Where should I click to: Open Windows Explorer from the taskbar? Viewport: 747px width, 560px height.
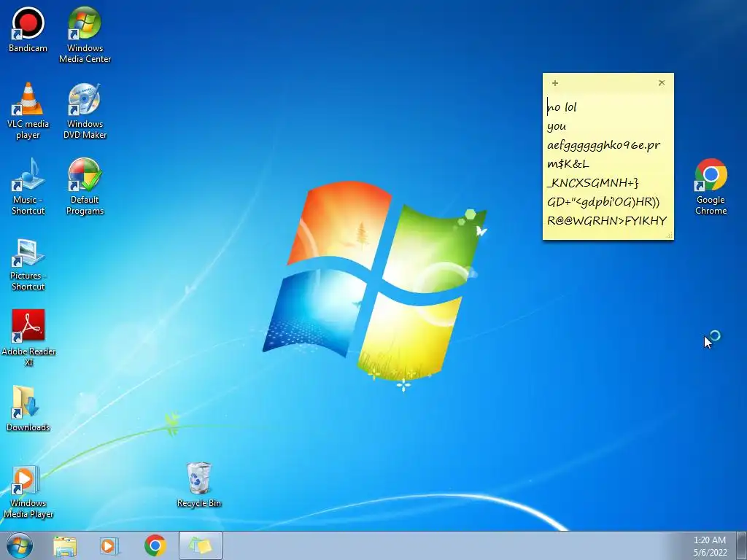[x=65, y=545]
